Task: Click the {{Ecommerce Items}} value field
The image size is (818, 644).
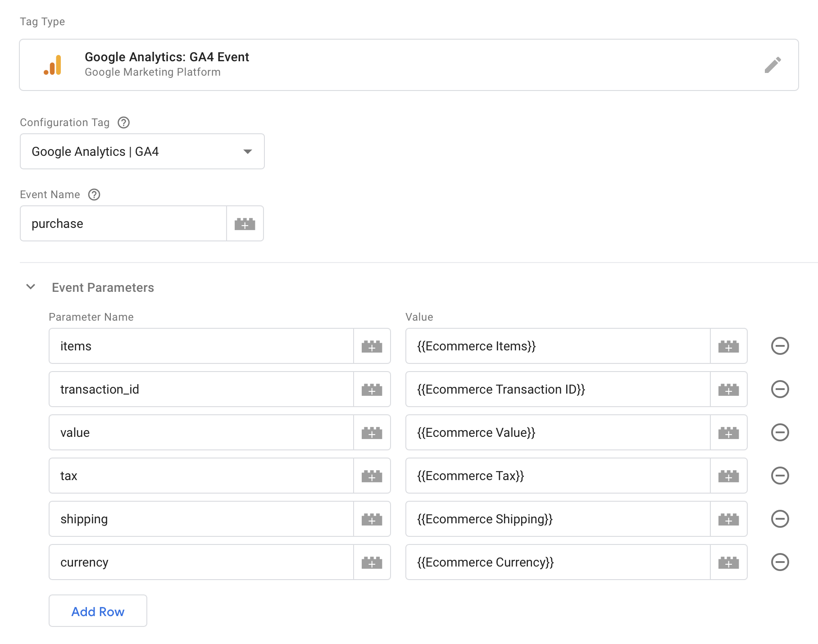Action: click(558, 346)
